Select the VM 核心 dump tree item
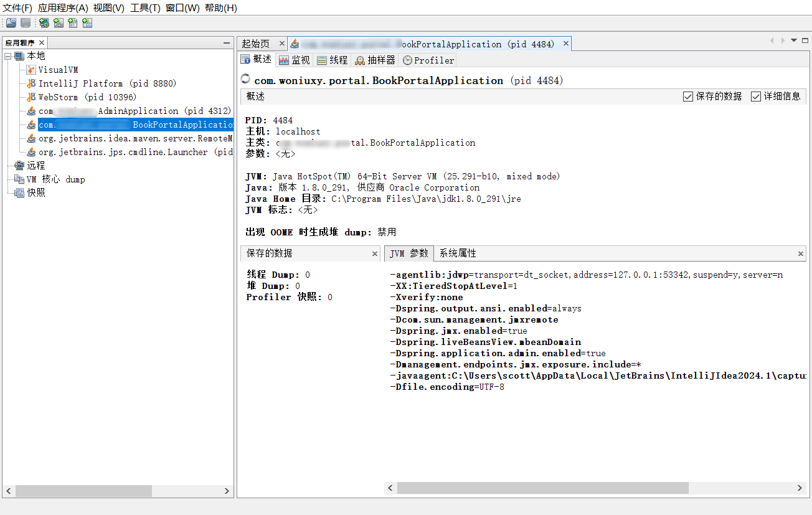The image size is (812, 515). click(55, 179)
